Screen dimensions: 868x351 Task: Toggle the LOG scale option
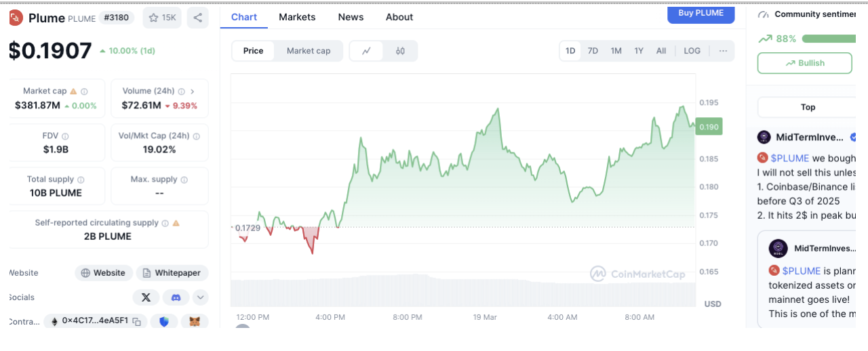[692, 51]
